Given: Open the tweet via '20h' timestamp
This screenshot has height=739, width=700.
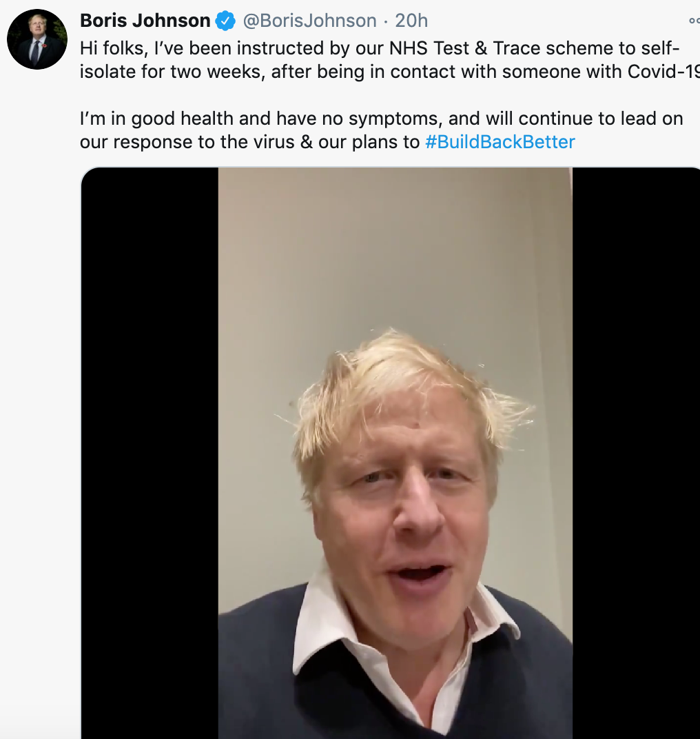Looking at the screenshot, I should (411, 21).
